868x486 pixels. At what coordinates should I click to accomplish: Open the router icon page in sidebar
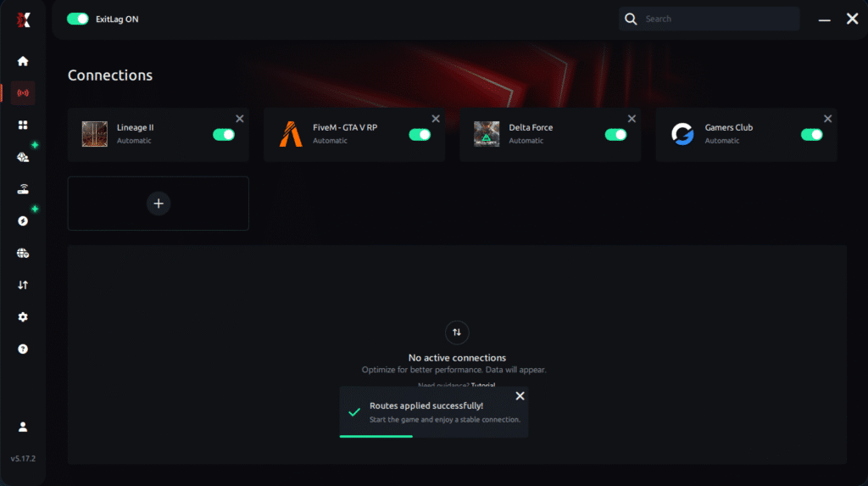coord(23,189)
